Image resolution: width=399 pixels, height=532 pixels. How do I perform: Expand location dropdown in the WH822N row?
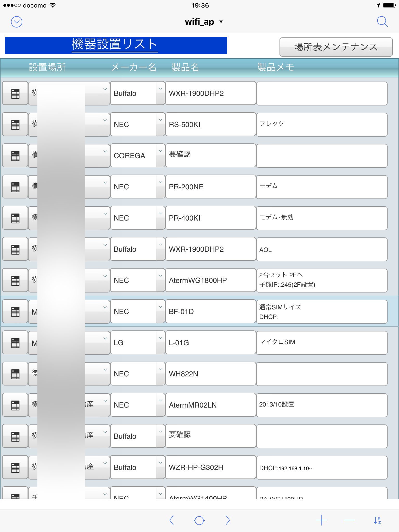(x=105, y=370)
